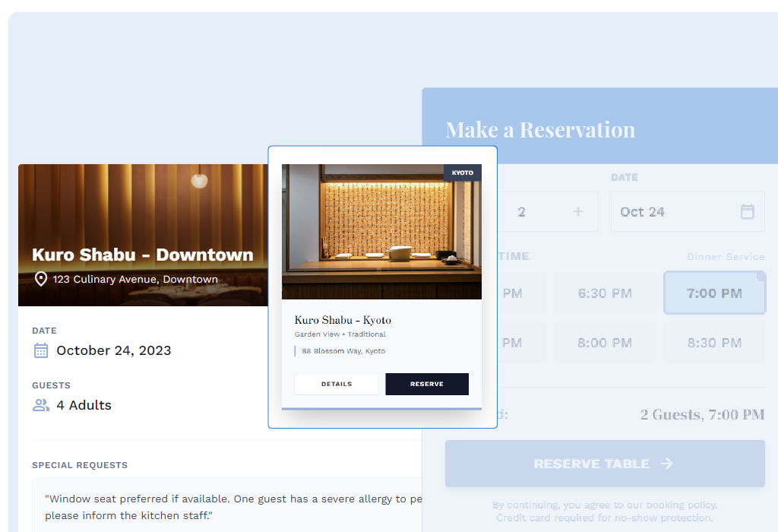The height and width of the screenshot is (532, 778).
Task: Open the calendar icon in the date field
Action: click(748, 211)
